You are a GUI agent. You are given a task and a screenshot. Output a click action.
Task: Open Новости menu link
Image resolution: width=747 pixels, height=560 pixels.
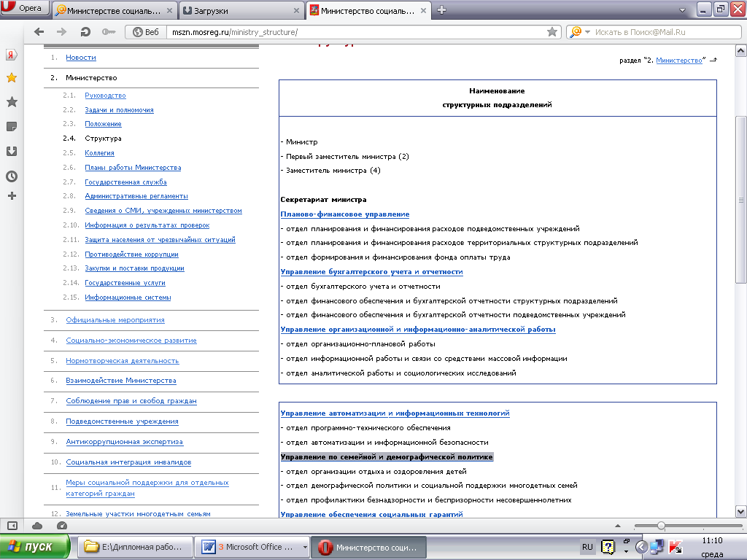pyautogui.click(x=81, y=57)
